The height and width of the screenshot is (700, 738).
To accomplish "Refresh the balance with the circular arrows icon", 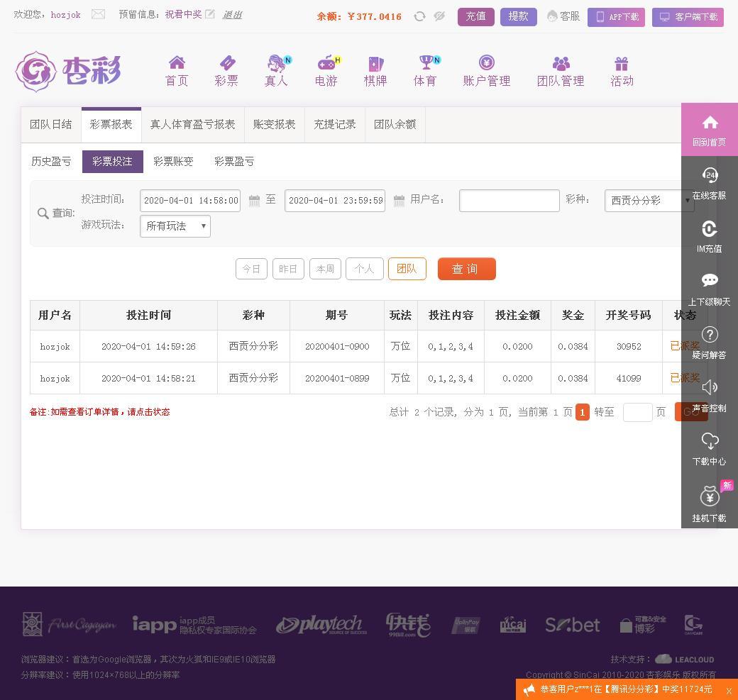I will click(x=419, y=16).
